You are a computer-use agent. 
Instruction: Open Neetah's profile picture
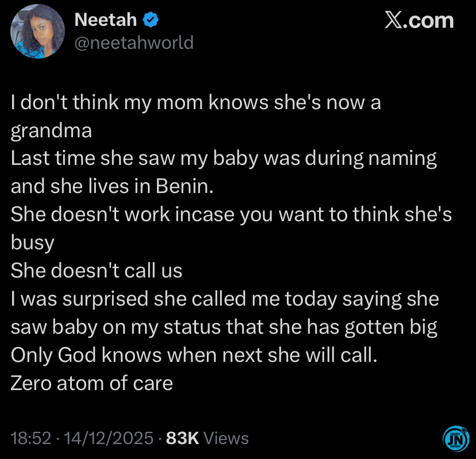pyautogui.click(x=37, y=33)
